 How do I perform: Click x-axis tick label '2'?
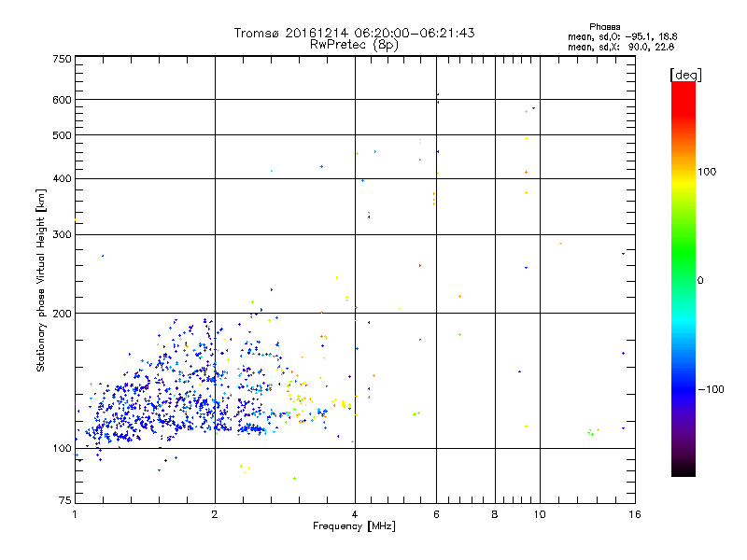pos(215,514)
